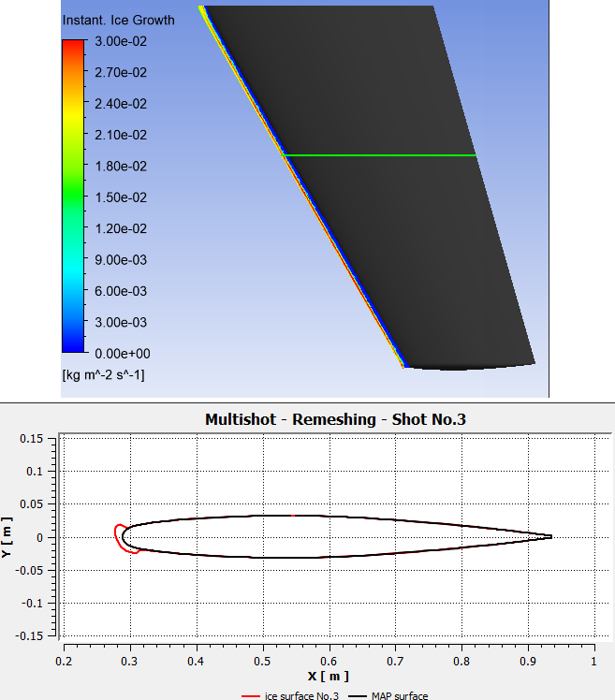Click the 0.2 tick on the X axis
Image resolution: width=615 pixels, height=700 pixels.
[x=64, y=661]
